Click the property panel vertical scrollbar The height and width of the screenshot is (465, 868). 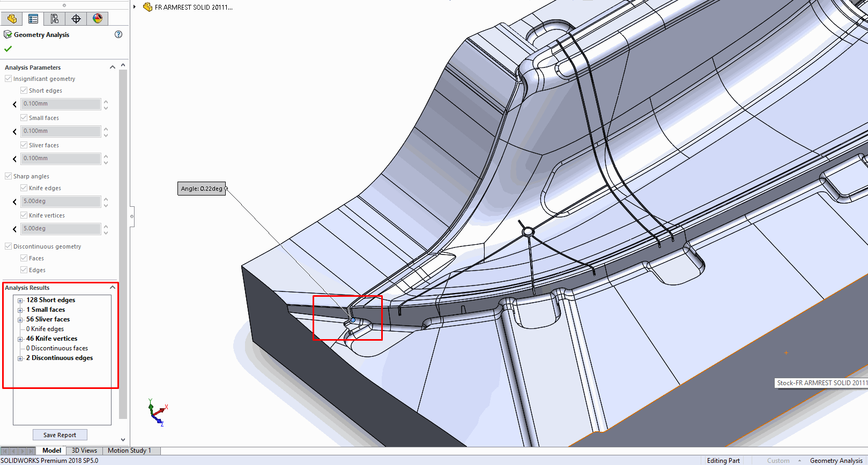[123, 241]
